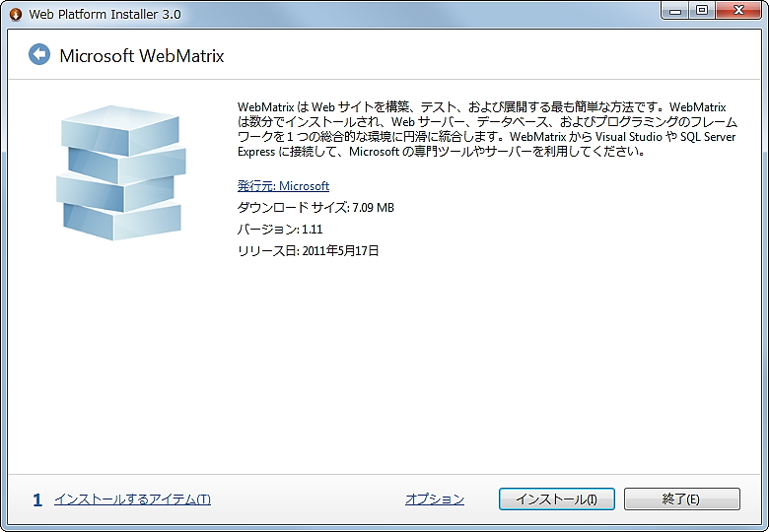This screenshot has width=769, height=532.
Task: Click the ダウンロード サイズ: 7.09 MB text
Action: point(315,208)
